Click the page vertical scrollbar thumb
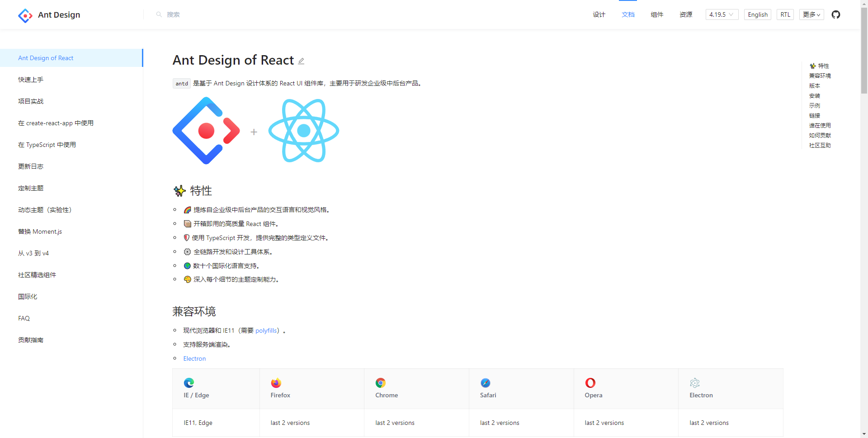 [x=864, y=51]
